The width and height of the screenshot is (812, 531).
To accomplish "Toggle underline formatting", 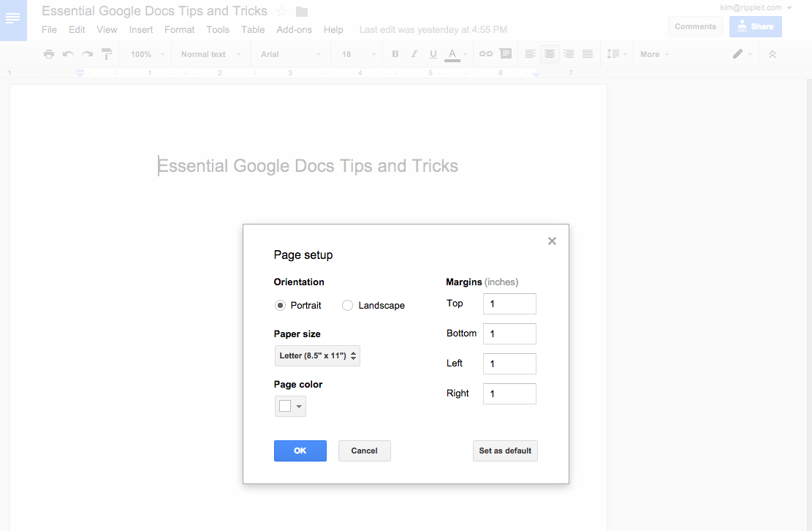I will tap(433, 54).
